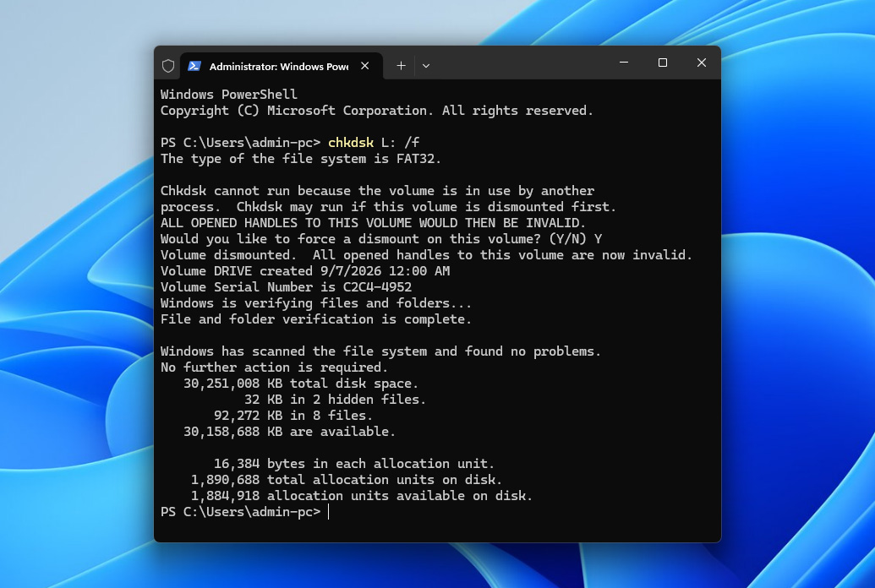Click 'Would you like to force a dismount' line

tap(381, 239)
